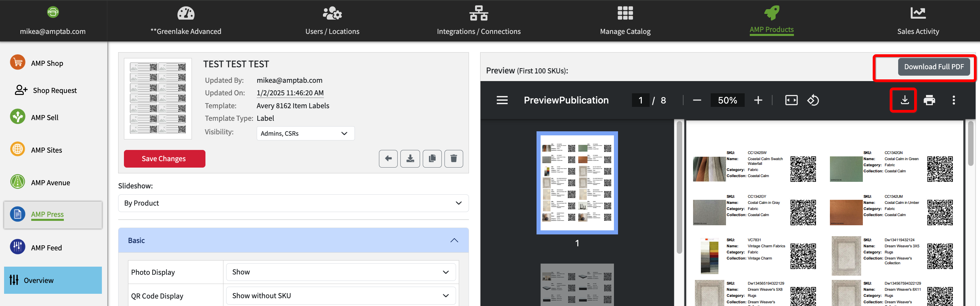Open the Visibility Admins, CSRs dropdown
This screenshot has width=980, height=306.
pos(306,133)
